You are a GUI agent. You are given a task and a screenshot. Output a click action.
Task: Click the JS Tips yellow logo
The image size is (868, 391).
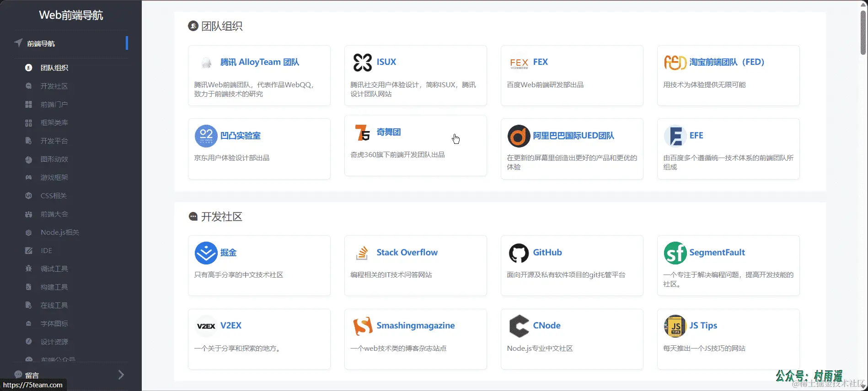point(675,326)
